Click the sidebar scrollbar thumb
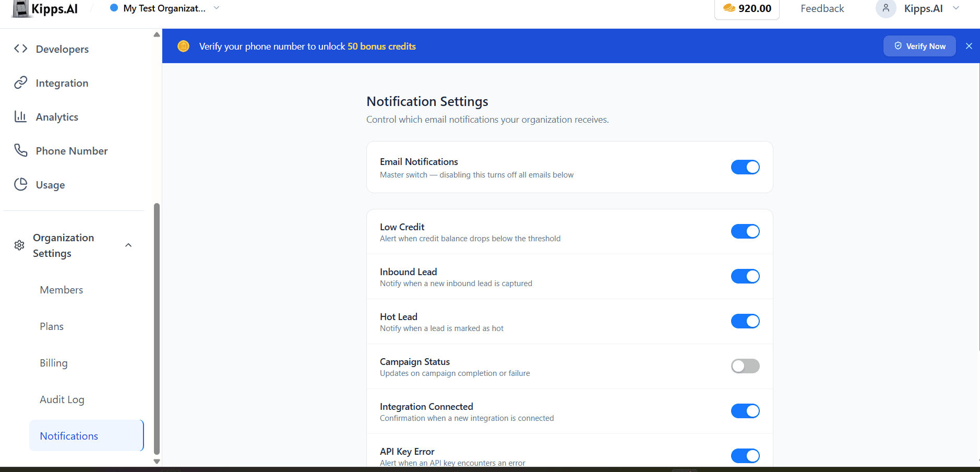980x472 pixels. 157,329
